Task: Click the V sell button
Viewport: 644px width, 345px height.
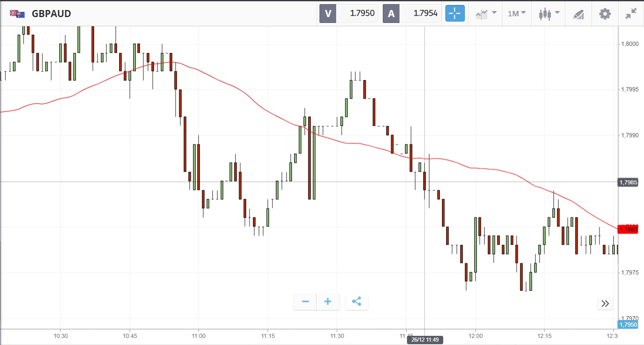Action: (x=328, y=13)
